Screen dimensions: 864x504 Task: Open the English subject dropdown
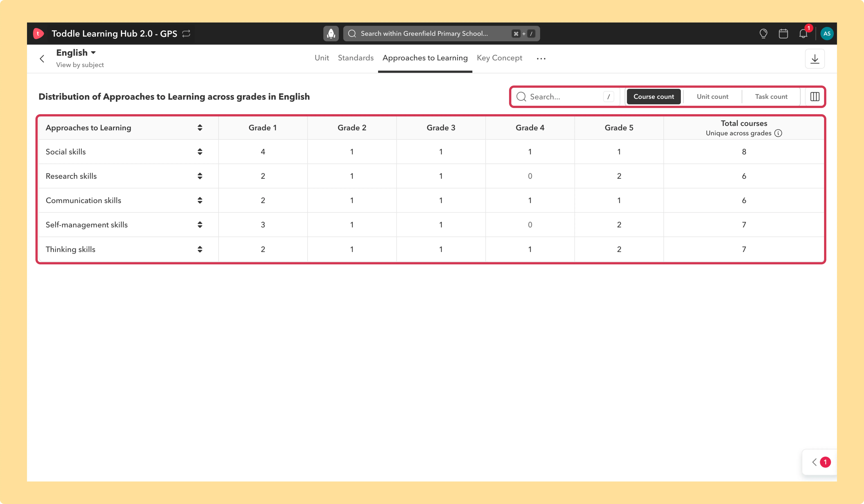point(76,52)
